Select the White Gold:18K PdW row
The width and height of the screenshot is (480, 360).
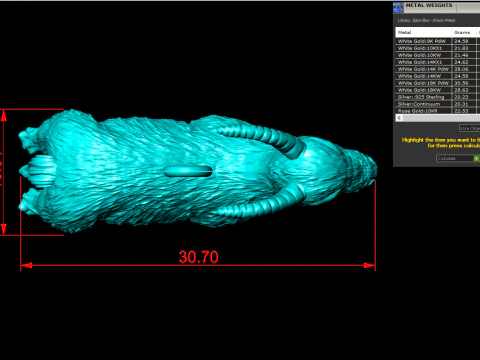click(438, 83)
